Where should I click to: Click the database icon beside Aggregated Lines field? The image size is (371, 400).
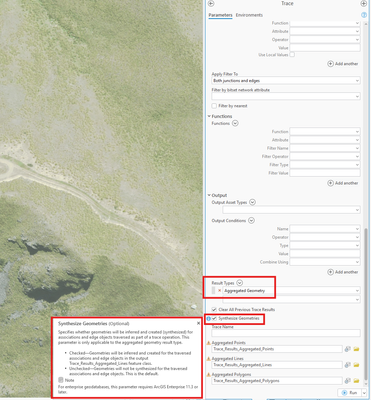click(x=348, y=365)
